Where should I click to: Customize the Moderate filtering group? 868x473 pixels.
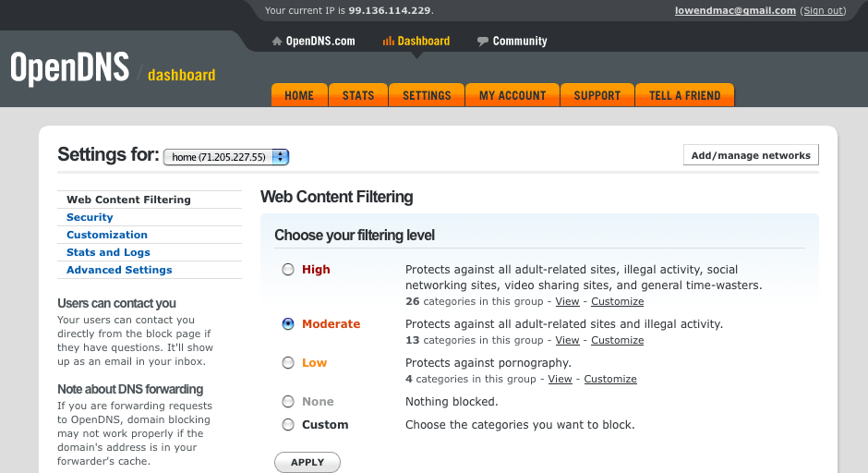pyautogui.click(x=617, y=340)
